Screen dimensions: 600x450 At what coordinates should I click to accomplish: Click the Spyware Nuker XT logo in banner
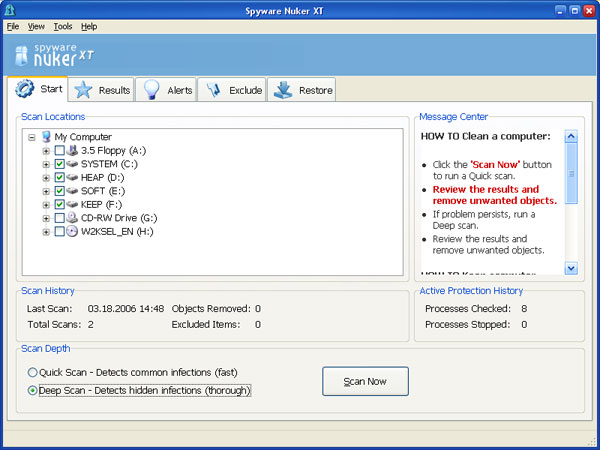(x=54, y=55)
